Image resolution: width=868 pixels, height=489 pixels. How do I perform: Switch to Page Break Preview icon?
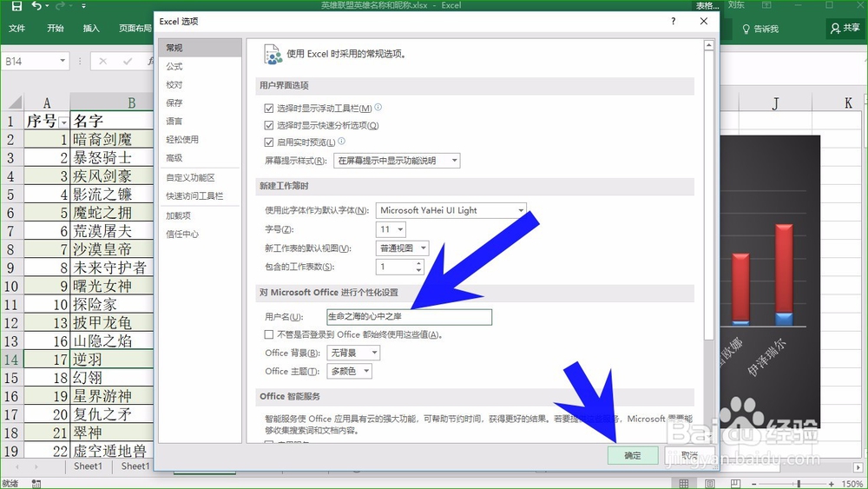click(735, 484)
